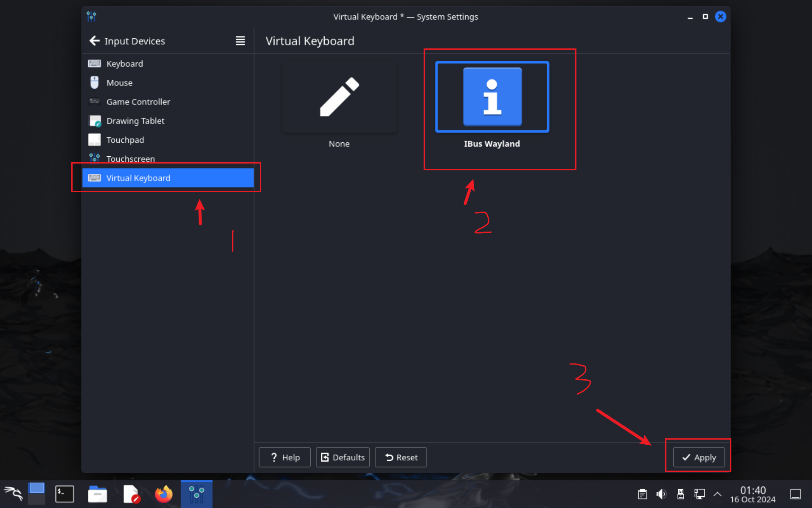812x508 pixels.
Task: Select Virtual Keyboard in sidebar
Action: 168,178
